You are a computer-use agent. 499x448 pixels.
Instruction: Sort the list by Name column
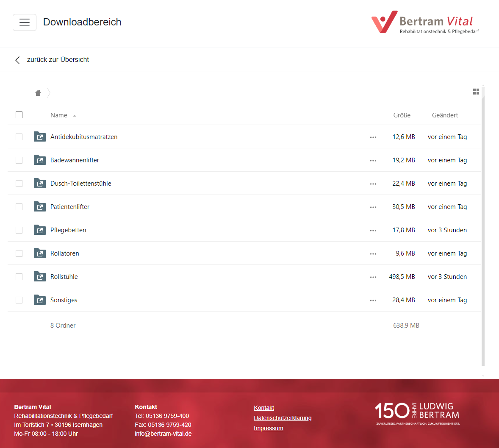tap(59, 115)
